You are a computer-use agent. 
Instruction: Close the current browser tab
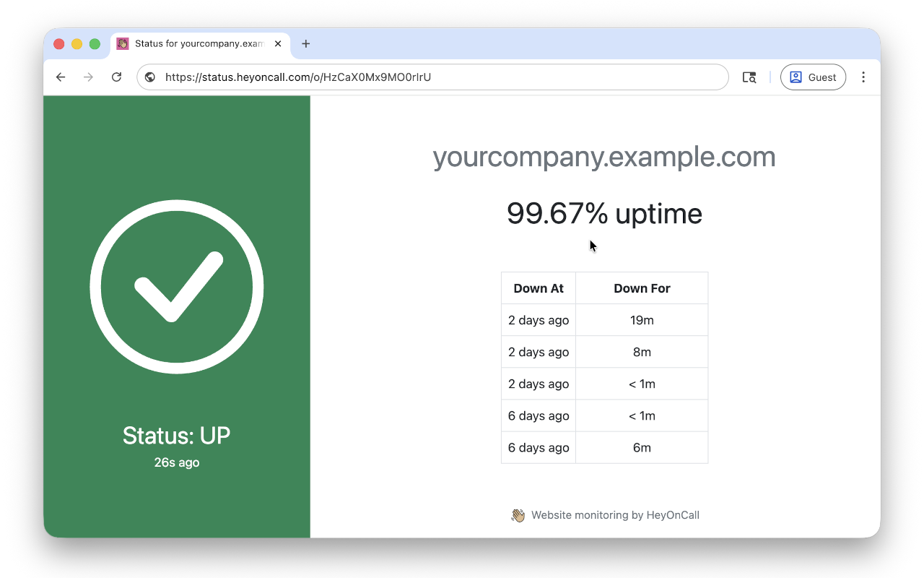278,43
